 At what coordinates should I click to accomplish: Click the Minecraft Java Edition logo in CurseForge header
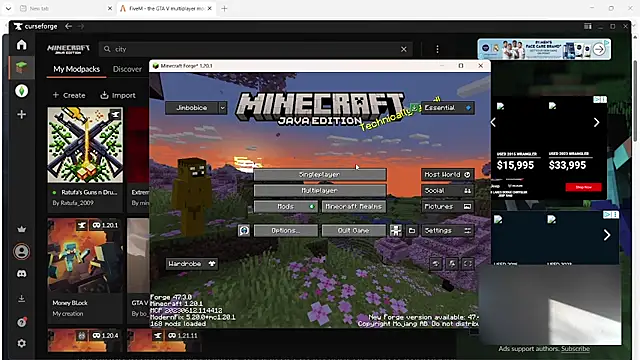coord(68,49)
